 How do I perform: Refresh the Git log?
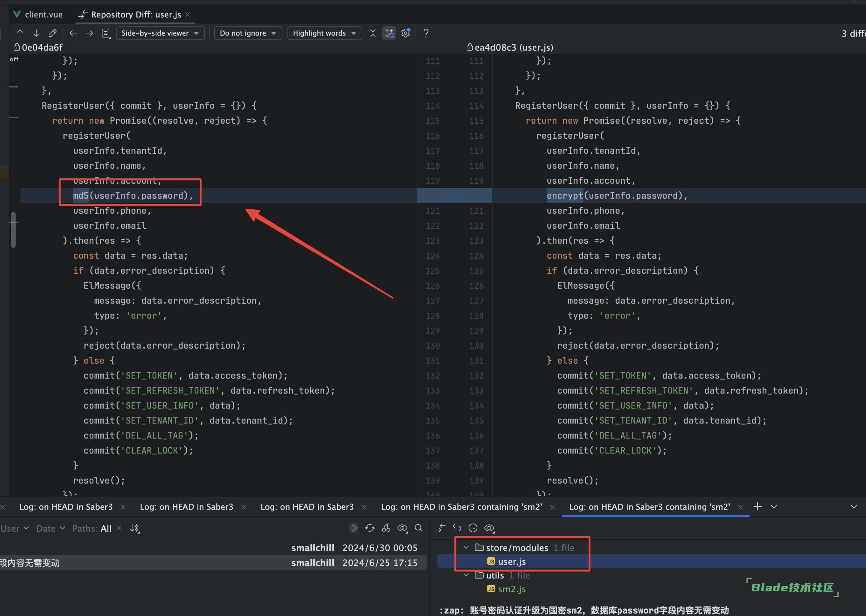point(370,528)
